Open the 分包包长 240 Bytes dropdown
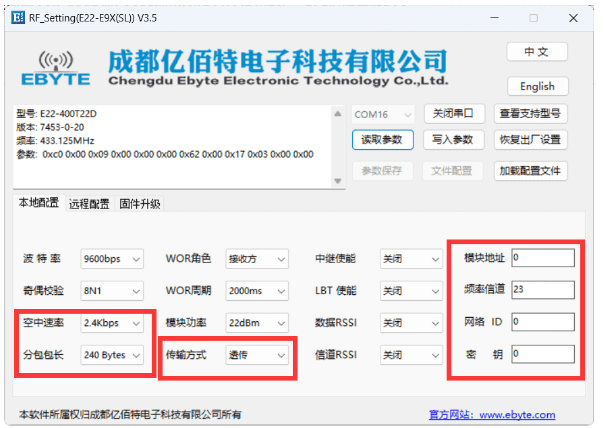Screen dimensions: 604x428 click(112, 355)
